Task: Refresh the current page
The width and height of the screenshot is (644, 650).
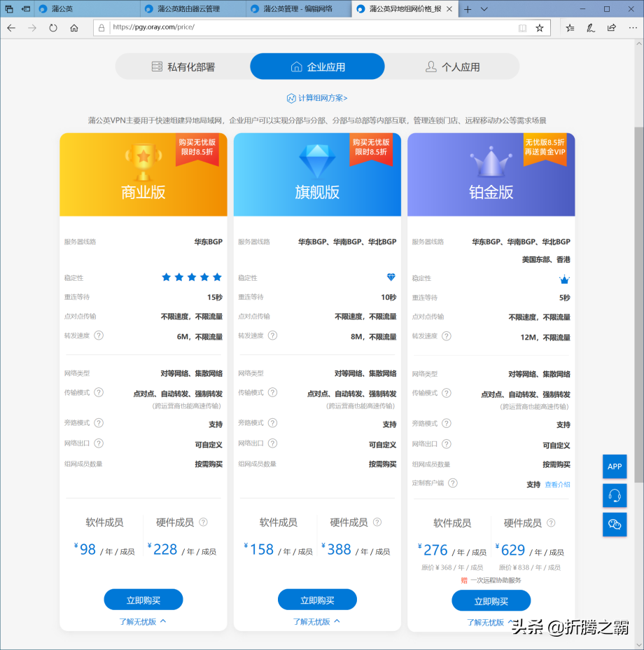Action: click(x=53, y=28)
